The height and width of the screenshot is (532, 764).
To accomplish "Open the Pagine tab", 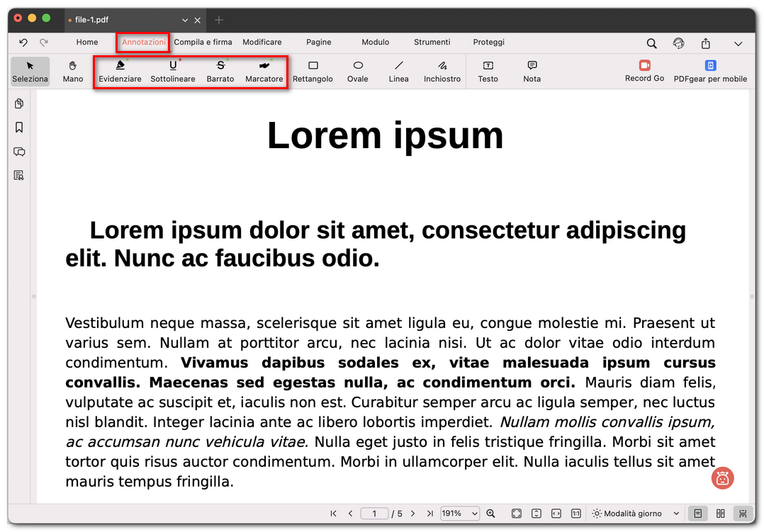I will point(319,43).
